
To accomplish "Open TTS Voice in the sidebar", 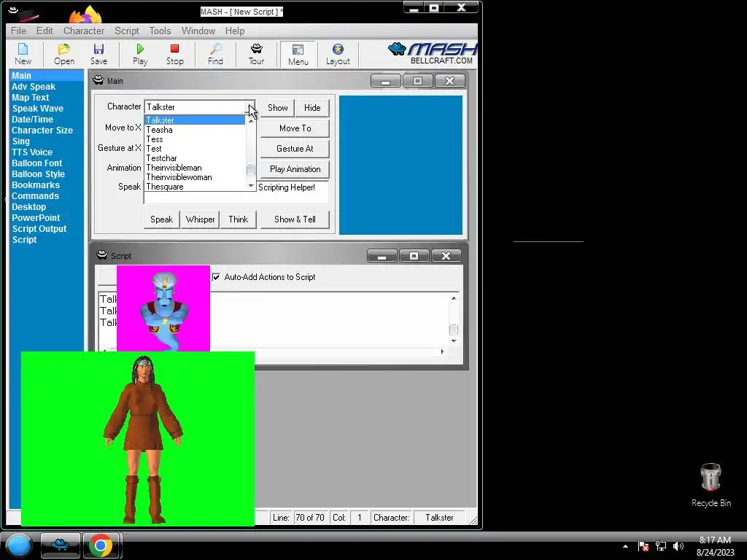I will pyautogui.click(x=32, y=152).
